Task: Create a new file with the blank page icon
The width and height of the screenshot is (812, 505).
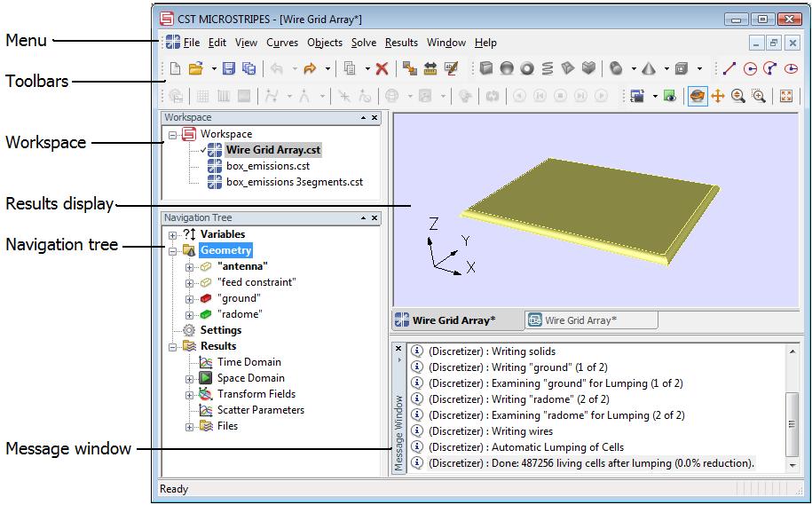Action: pyautogui.click(x=176, y=68)
